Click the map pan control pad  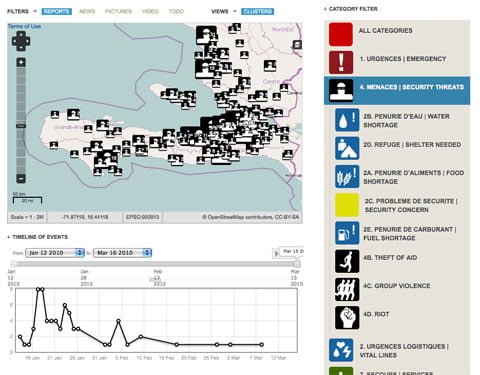coord(21,41)
